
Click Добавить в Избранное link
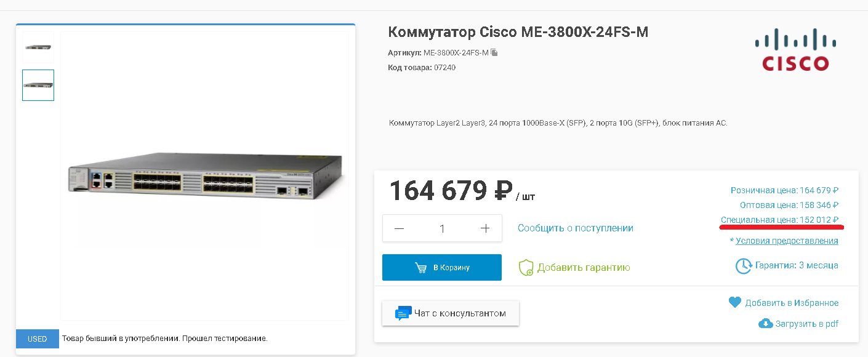pos(792,303)
